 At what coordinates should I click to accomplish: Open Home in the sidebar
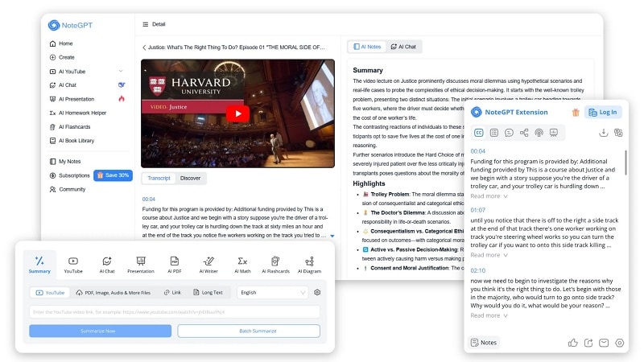click(61, 43)
